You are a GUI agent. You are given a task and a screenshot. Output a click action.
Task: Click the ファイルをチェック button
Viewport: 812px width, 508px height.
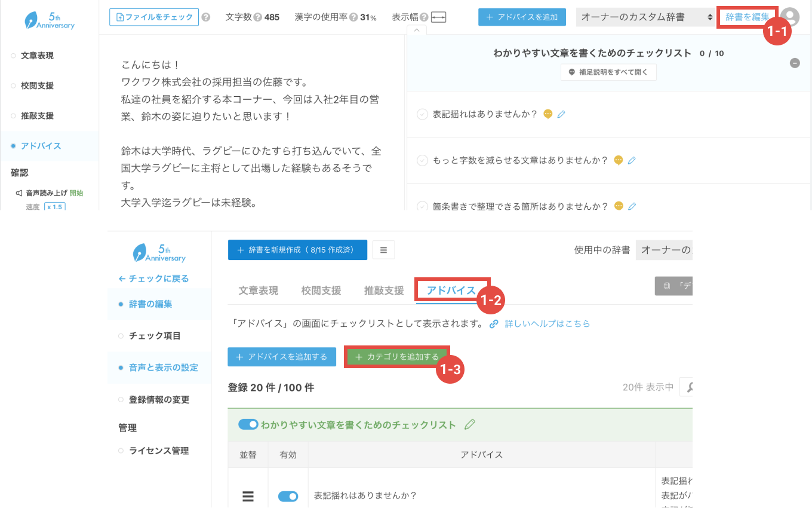(154, 17)
